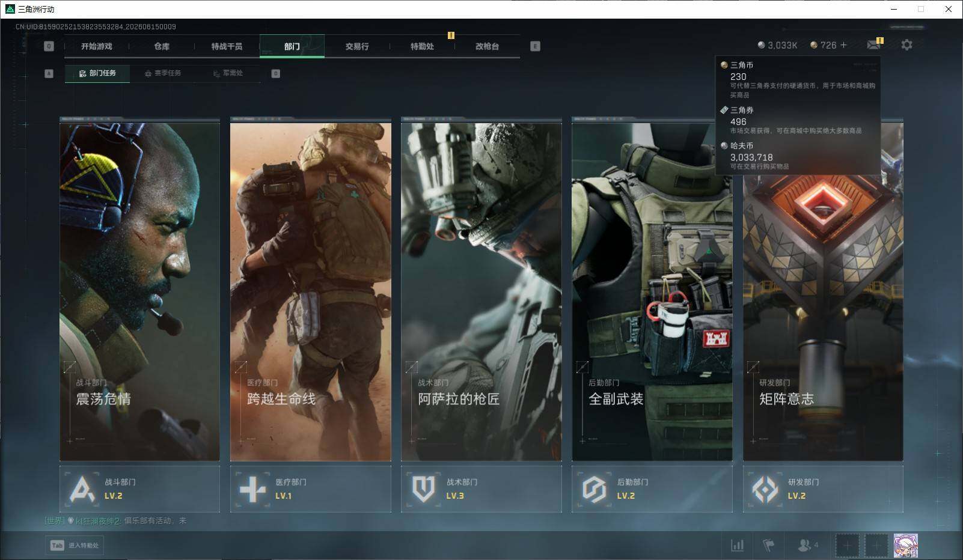The height and width of the screenshot is (560, 963).
Task: Select the 部门任务 sub-tab
Action: coord(97,73)
